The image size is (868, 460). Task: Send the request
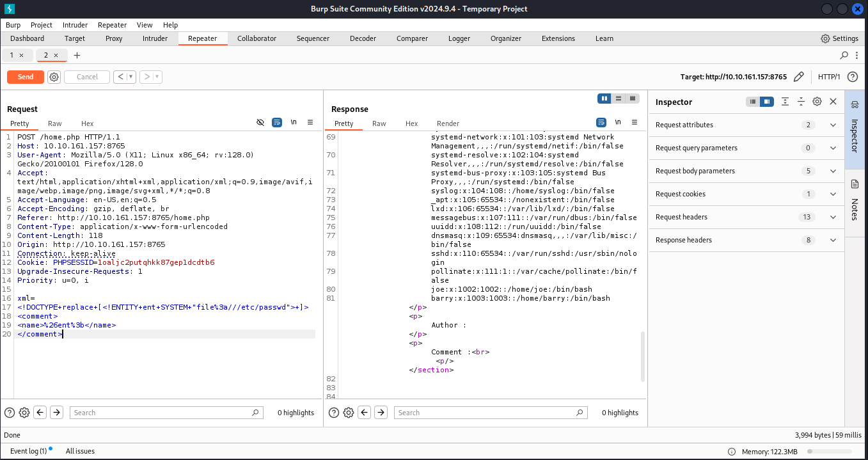point(26,77)
